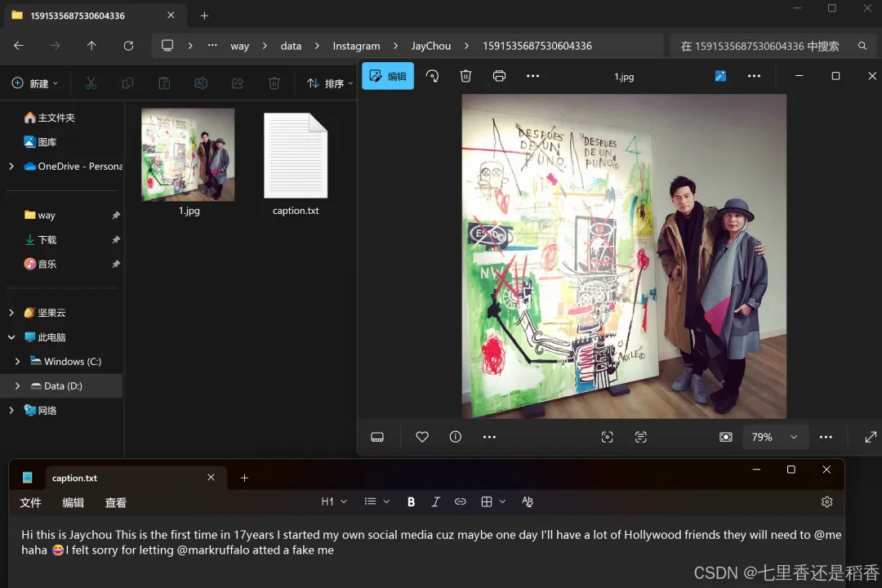
Task: Expand Data (D:) drive
Action: tap(17, 386)
